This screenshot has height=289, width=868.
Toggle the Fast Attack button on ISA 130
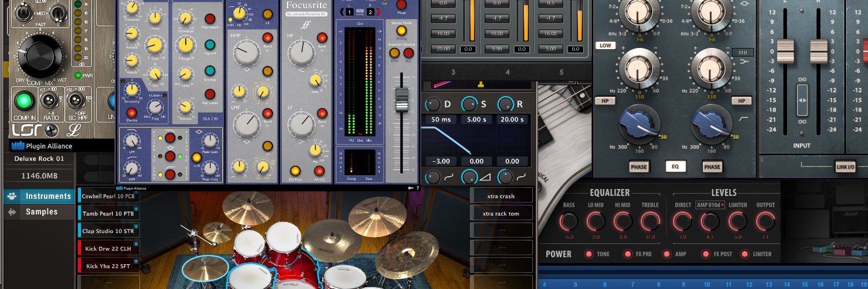(x=210, y=18)
